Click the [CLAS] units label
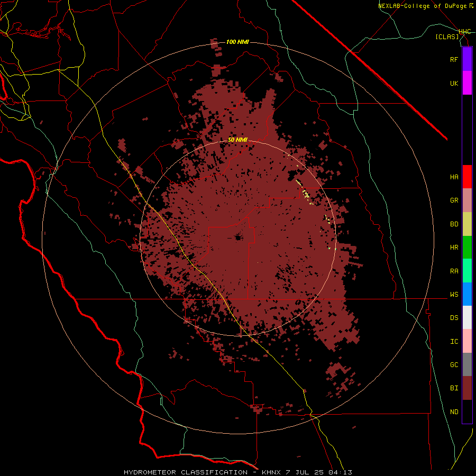Screen dimensions: 476x476 tap(447, 37)
